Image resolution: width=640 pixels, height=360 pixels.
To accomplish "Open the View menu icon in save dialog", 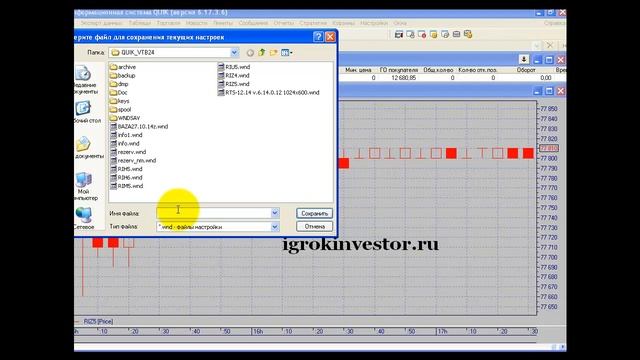I will [x=287, y=52].
